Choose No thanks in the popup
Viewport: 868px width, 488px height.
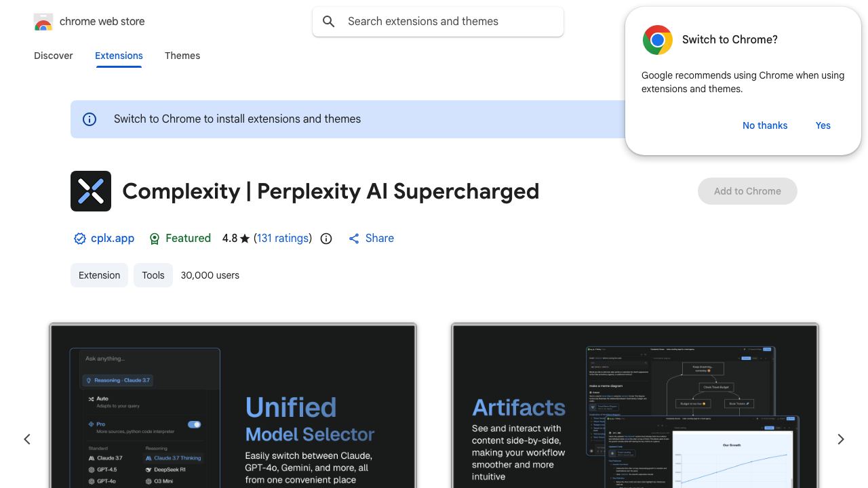click(x=765, y=125)
